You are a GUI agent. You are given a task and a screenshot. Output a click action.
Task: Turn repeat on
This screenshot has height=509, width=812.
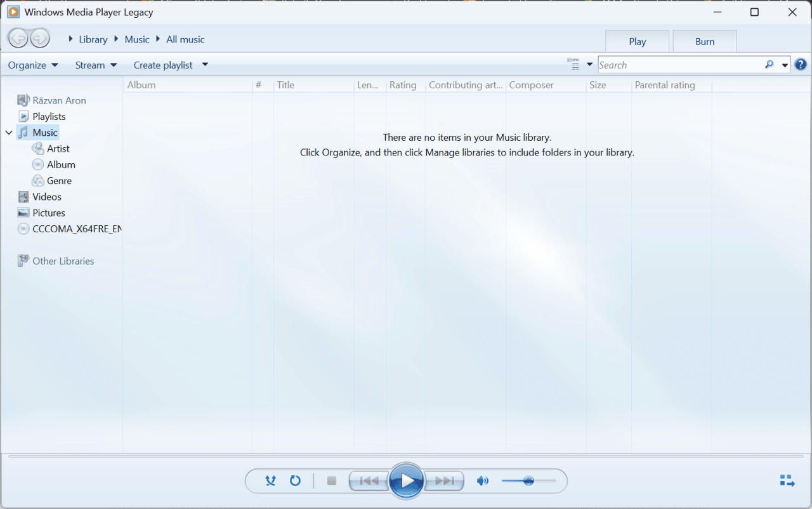[x=295, y=480]
